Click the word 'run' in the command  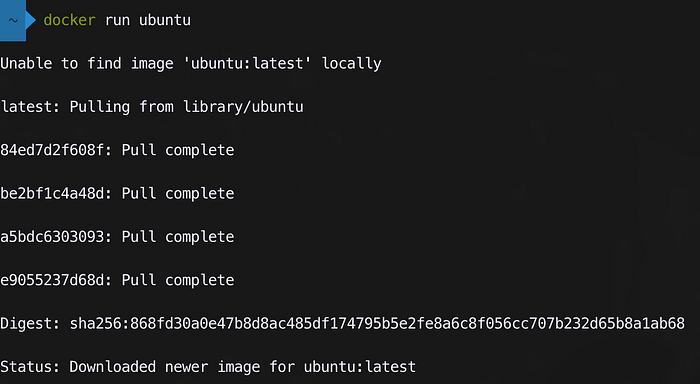click(x=117, y=20)
